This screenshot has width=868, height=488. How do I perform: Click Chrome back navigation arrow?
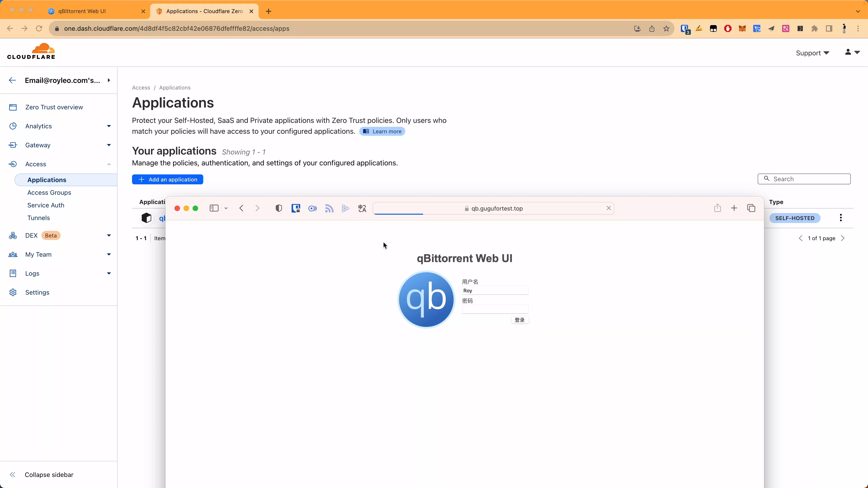pyautogui.click(x=10, y=28)
